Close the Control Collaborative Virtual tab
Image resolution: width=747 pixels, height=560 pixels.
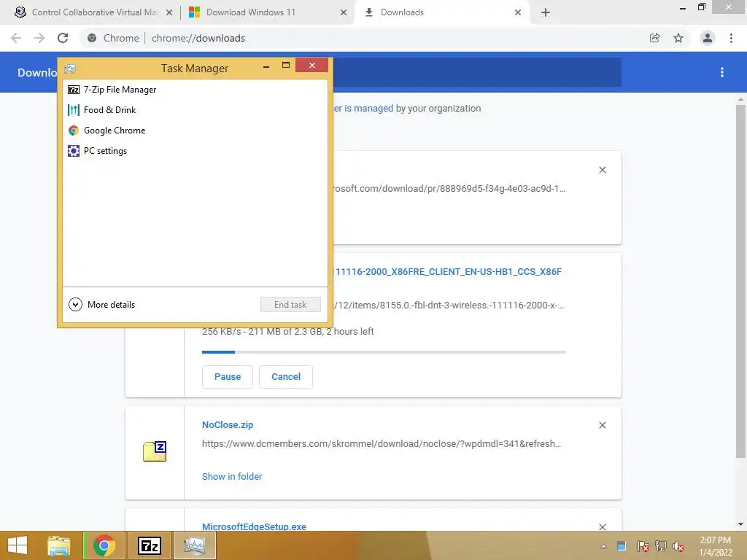169,13
